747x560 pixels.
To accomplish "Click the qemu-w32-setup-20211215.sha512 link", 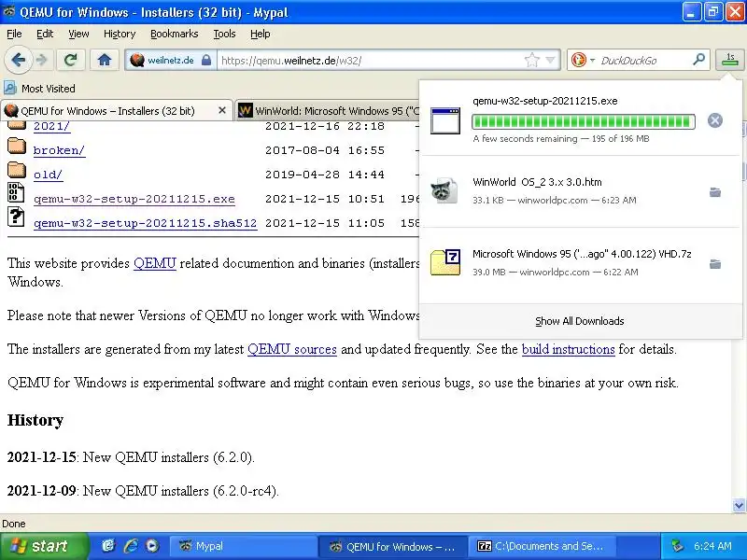I will [x=146, y=223].
